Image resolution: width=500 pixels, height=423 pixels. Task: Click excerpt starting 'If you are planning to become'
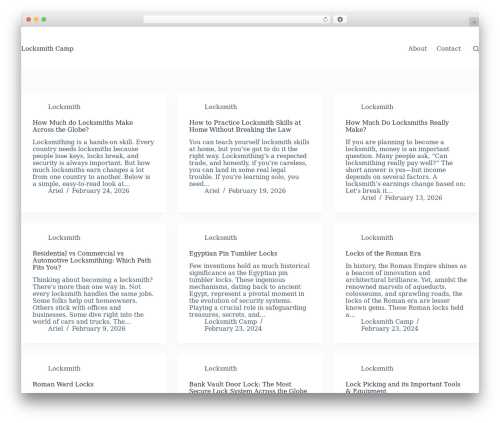pyautogui.click(x=405, y=166)
